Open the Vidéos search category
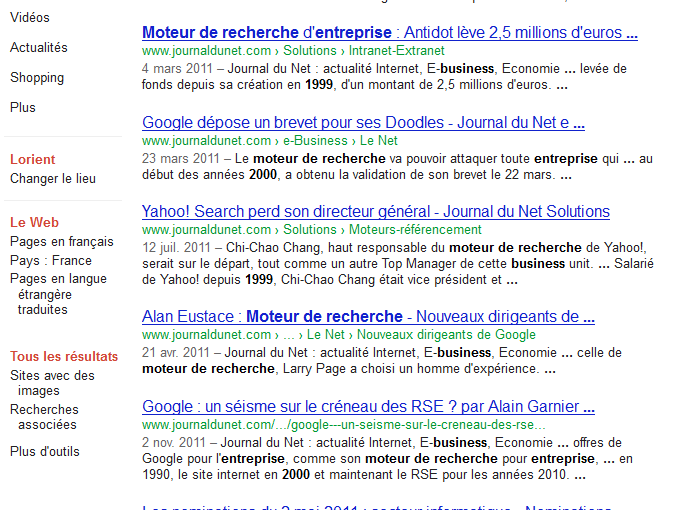Screen dimensions: 680x510 [30, 17]
